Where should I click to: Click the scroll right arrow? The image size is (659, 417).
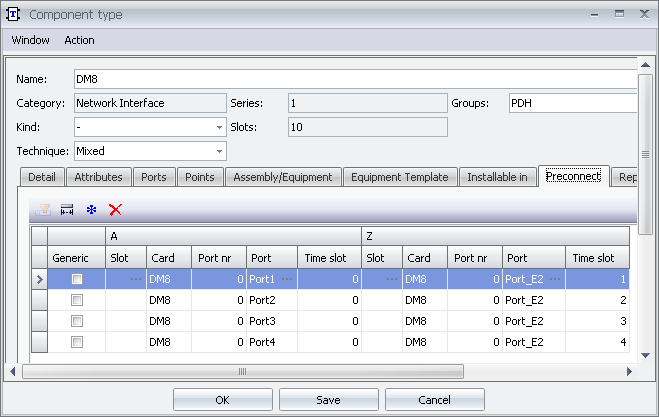[629, 372]
